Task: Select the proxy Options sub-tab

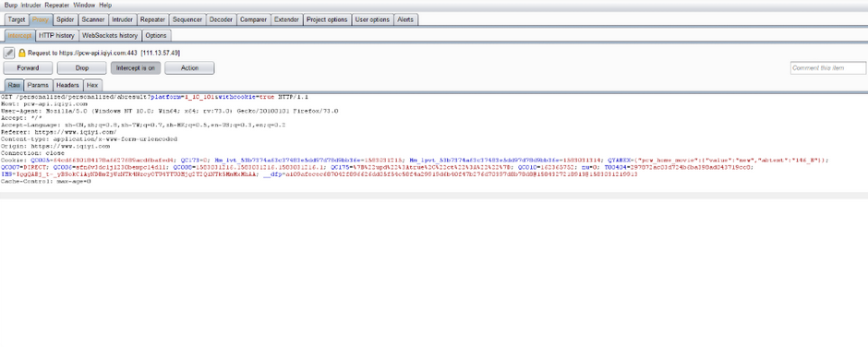Action: point(156,35)
